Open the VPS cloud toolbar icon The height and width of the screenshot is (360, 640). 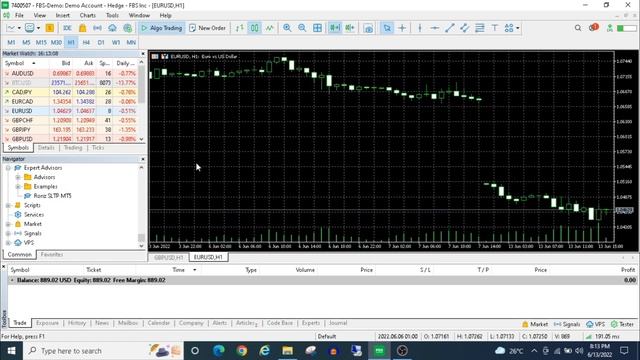click(112, 28)
